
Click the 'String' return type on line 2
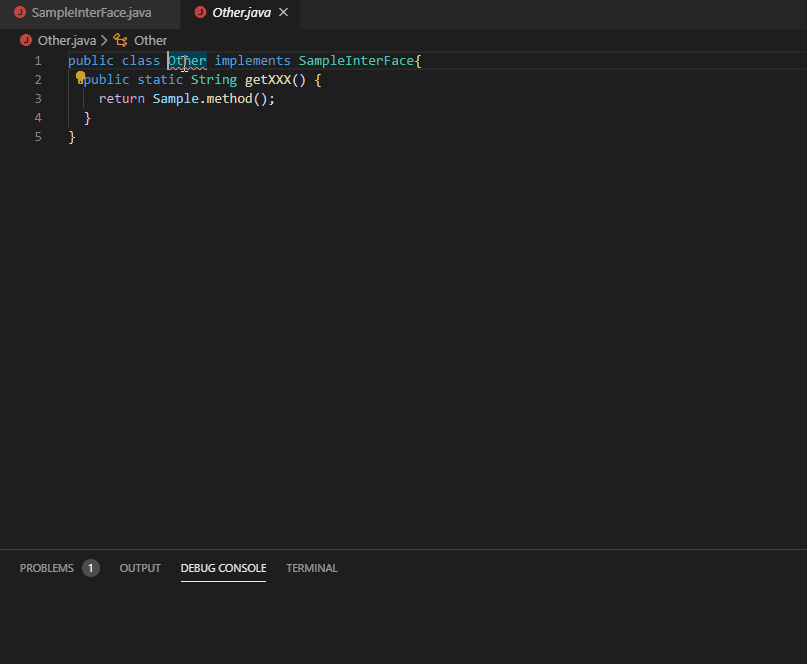click(x=214, y=80)
